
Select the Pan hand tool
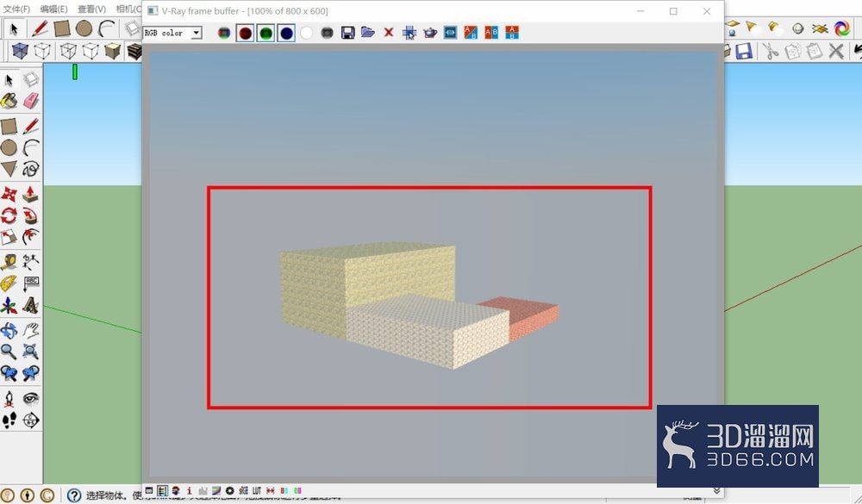click(x=31, y=330)
